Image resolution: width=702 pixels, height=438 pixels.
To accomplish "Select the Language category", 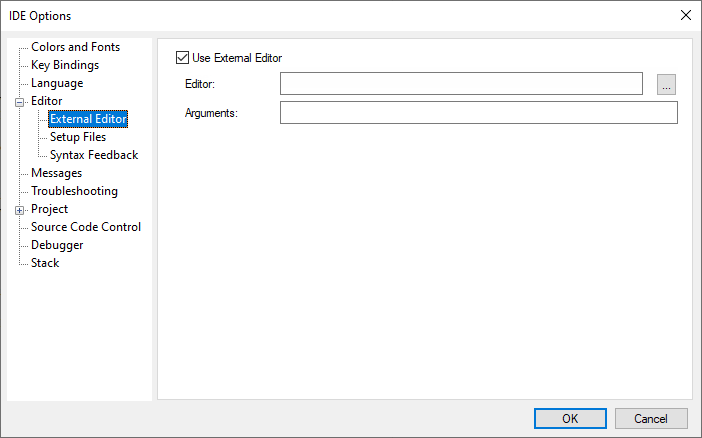I will click(57, 83).
